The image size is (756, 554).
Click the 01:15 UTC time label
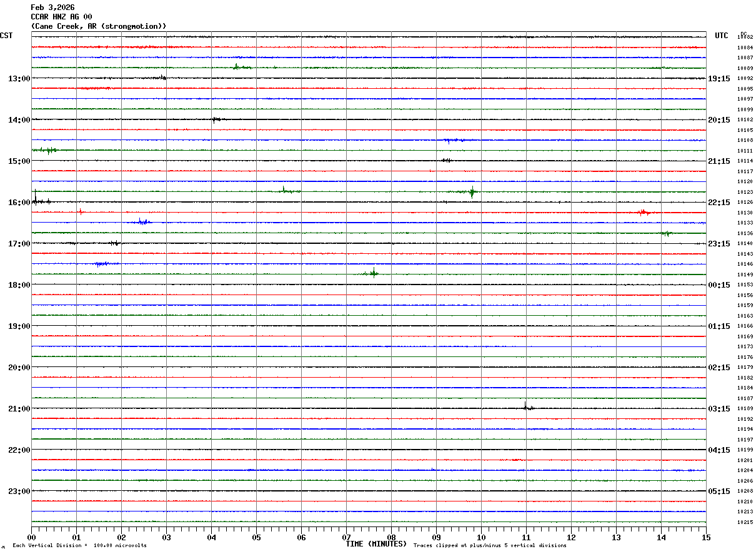point(719,326)
